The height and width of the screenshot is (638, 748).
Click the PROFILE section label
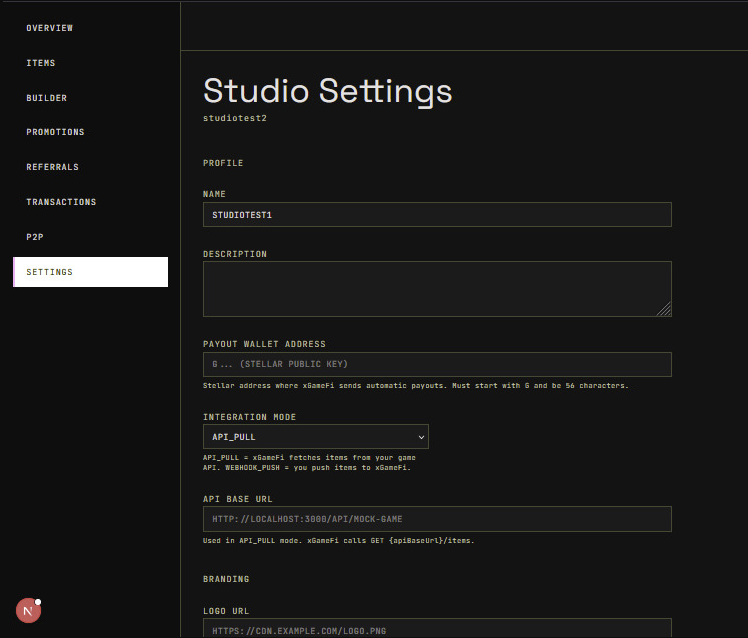click(223, 163)
